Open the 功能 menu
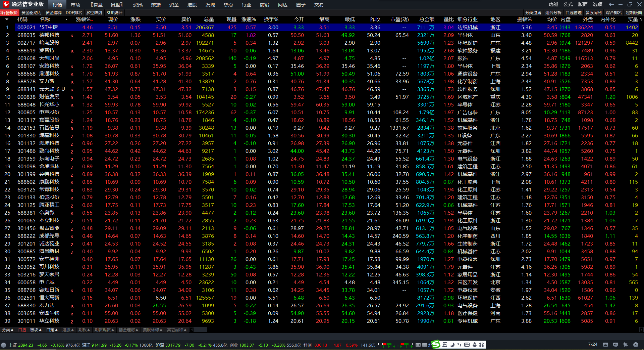This screenshot has height=350, width=644. click(553, 4)
